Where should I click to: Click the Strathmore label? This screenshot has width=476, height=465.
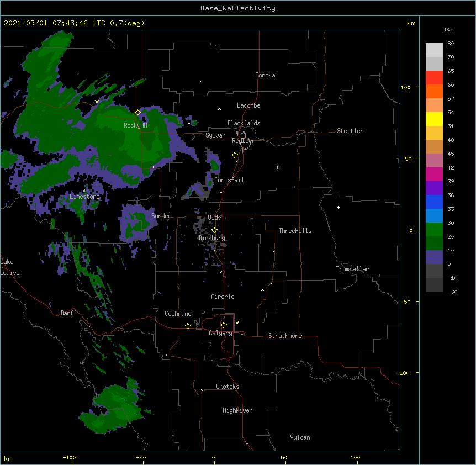[x=285, y=336]
